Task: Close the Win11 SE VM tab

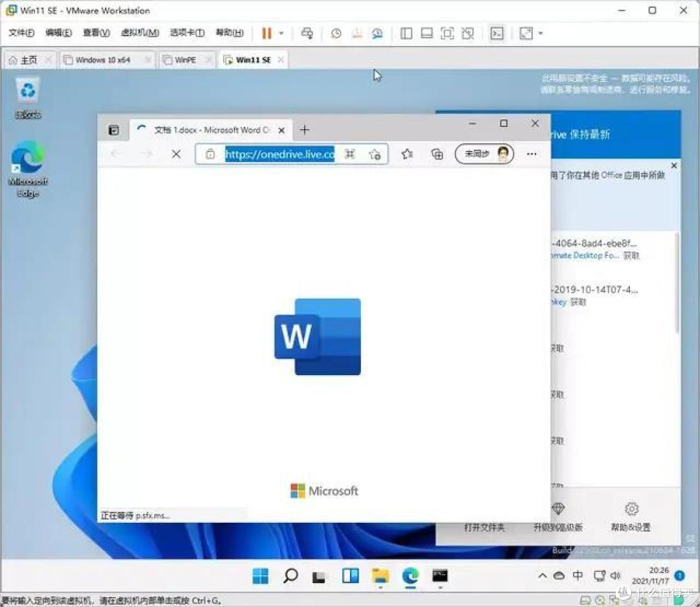Action: click(x=281, y=60)
